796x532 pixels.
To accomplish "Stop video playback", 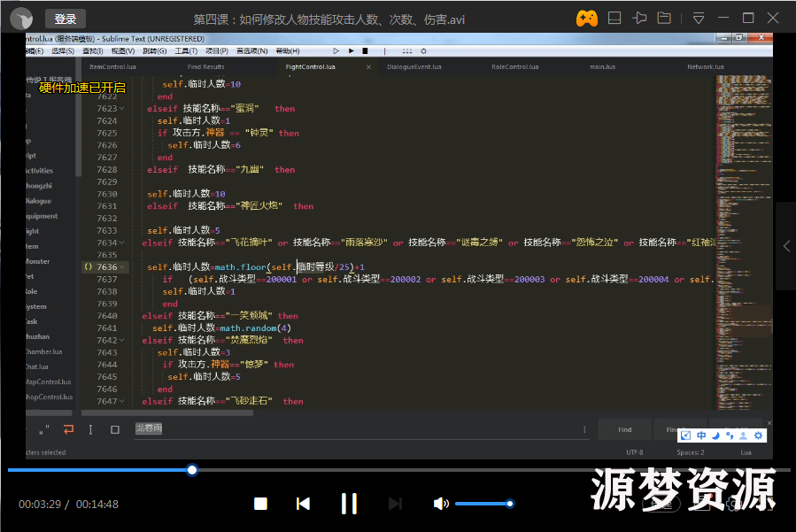I will 260,504.
